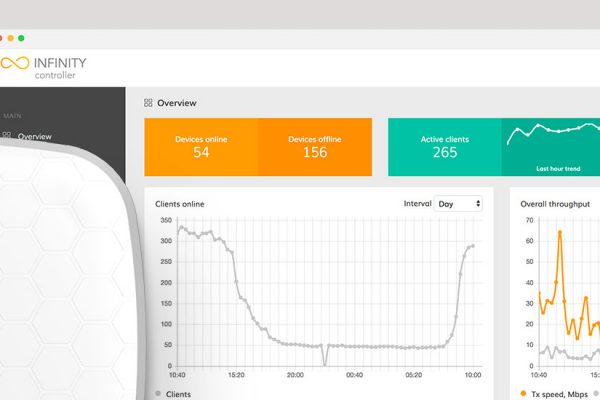The image size is (600, 400).
Task: Click the Clients chart dip to zero
Action: tap(324, 364)
